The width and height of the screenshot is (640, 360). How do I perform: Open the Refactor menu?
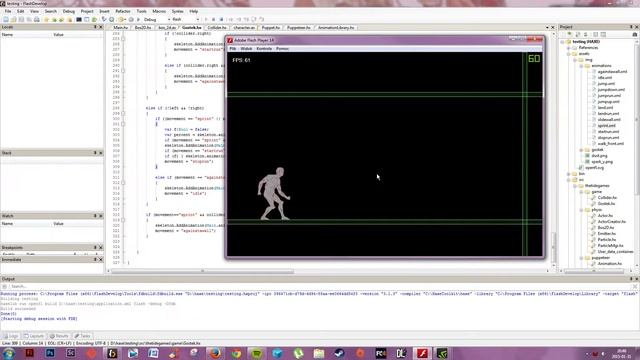tap(122, 11)
